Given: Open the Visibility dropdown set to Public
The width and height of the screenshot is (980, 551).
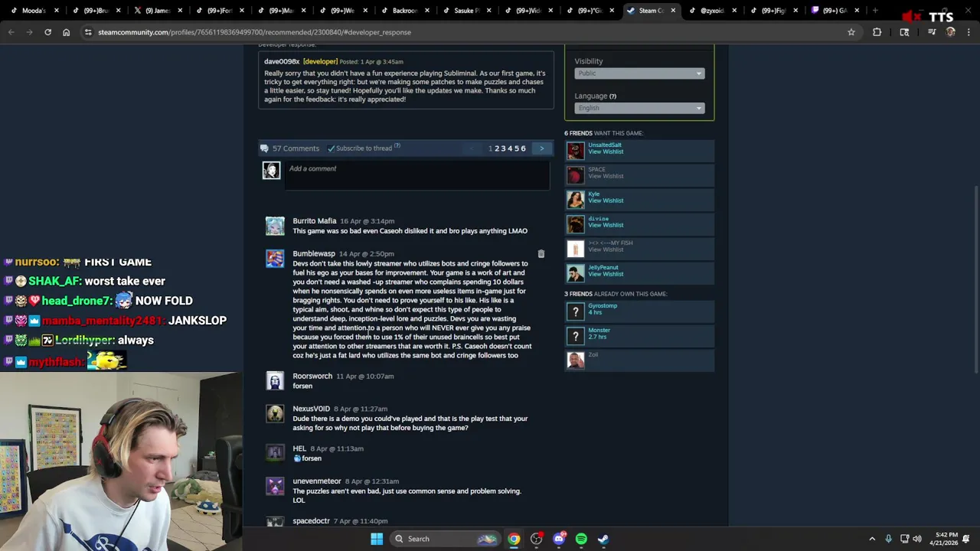Looking at the screenshot, I should 639,73.
